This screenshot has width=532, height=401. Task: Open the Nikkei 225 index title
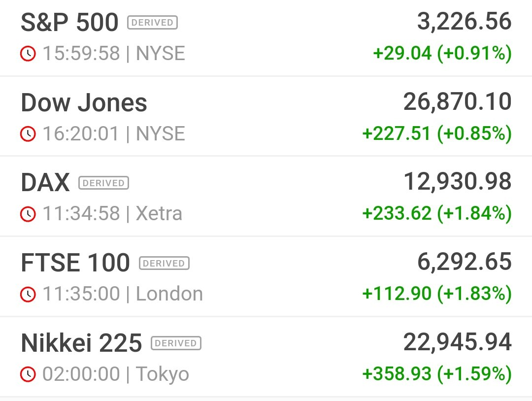pos(81,343)
